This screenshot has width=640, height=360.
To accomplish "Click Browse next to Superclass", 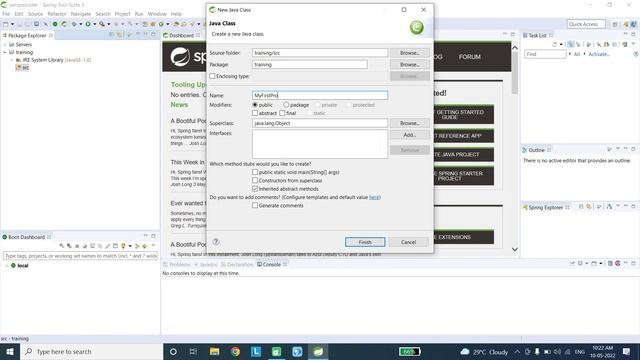I will (x=410, y=123).
